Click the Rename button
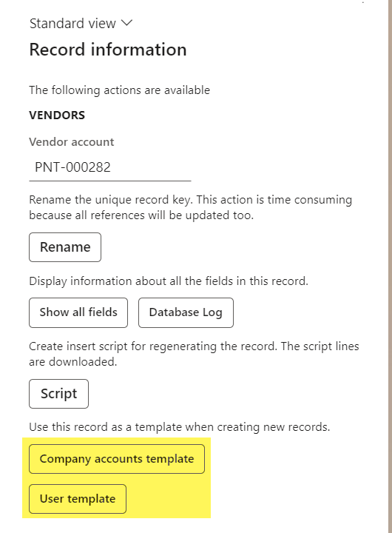The width and height of the screenshot is (392, 533). coord(65,247)
